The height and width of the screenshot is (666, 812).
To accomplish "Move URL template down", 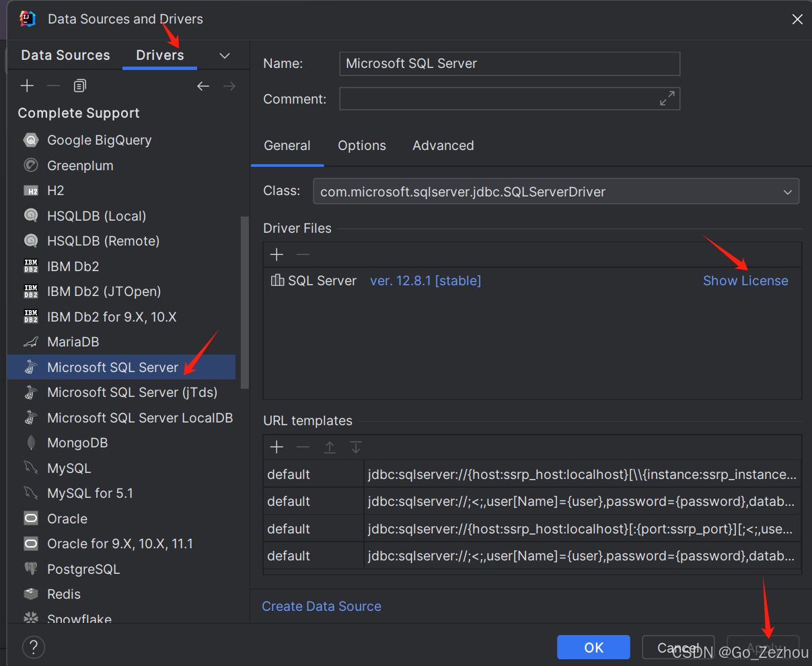I will pyautogui.click(x=356, y=447).
